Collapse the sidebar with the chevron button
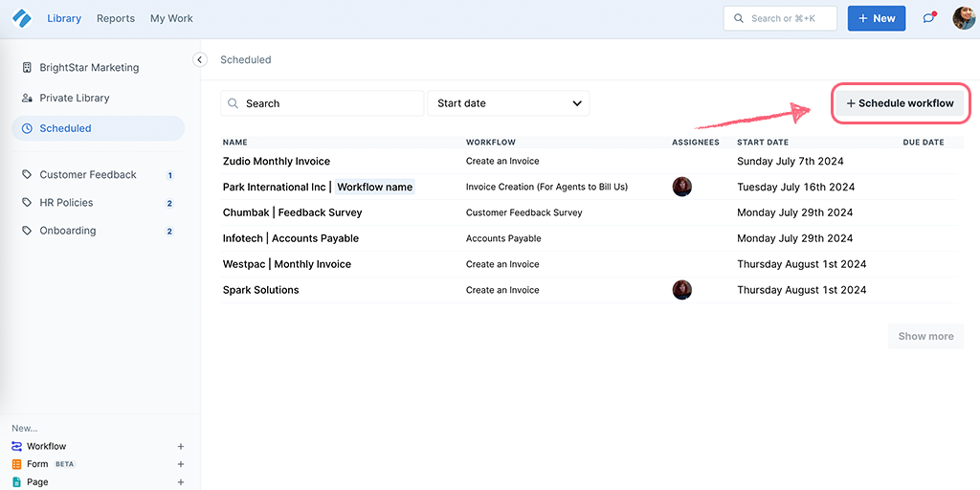980x490 pixels. coord(199,60)
